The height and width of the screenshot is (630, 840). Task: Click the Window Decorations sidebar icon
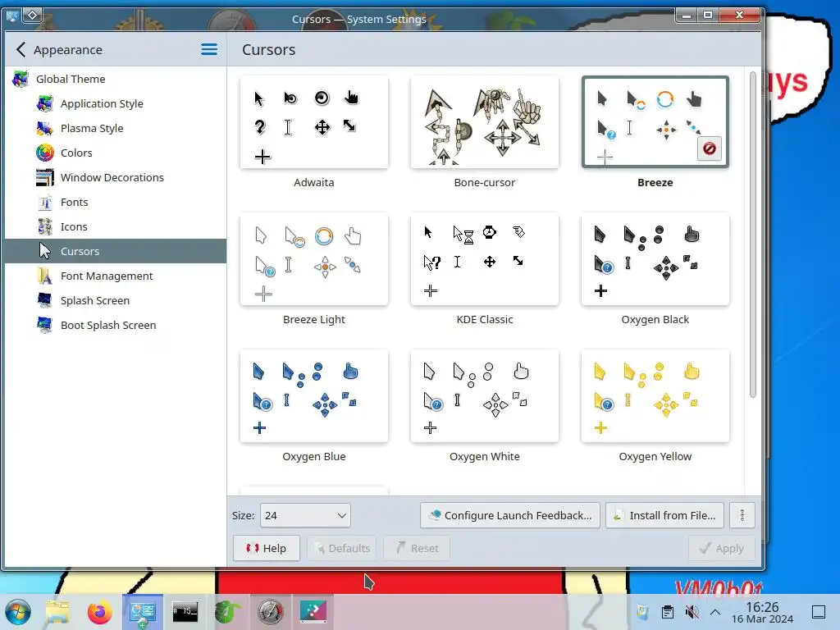[45, 177]
